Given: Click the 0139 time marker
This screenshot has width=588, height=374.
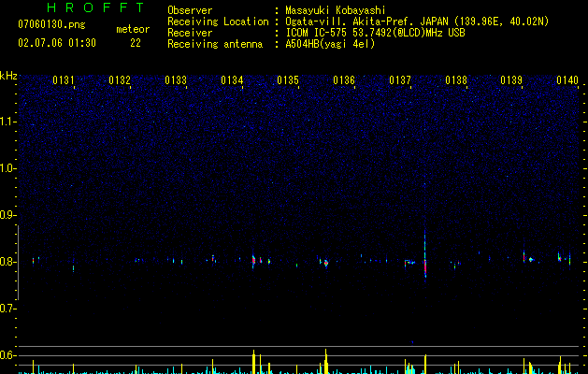Looking at the screenshot, I should point(511,80).
